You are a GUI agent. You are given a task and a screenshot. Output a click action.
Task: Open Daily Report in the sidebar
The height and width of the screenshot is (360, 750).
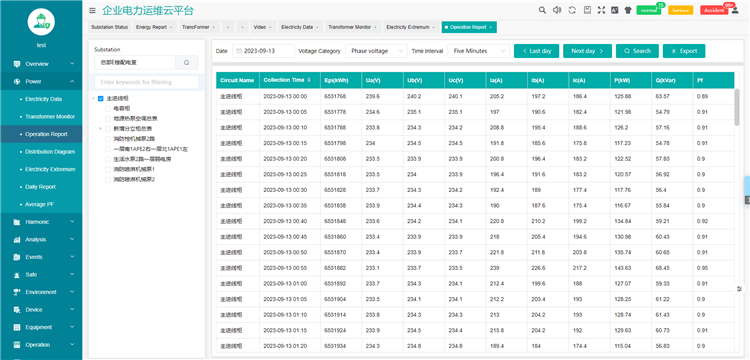[x=41, y=187]
